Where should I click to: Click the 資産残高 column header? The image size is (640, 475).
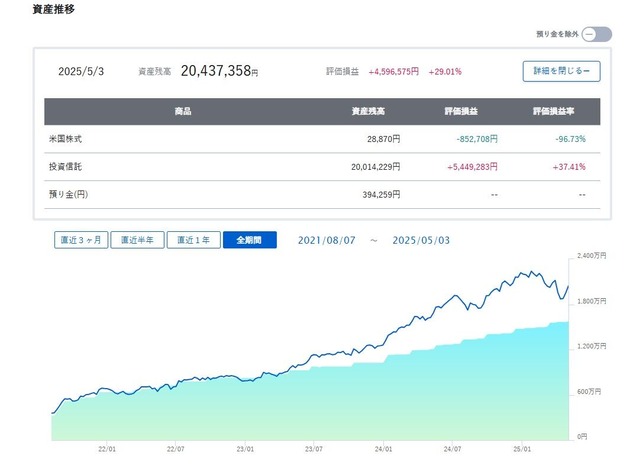point(368,111)
